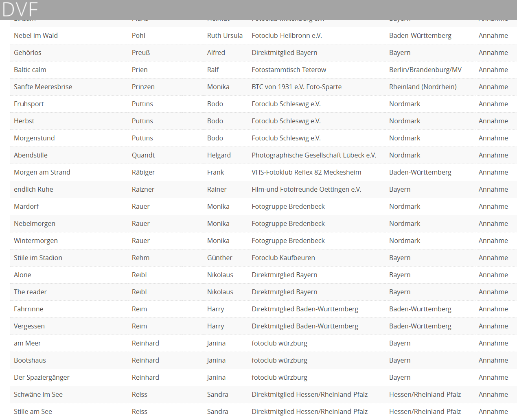Click 'fotoclub würzburg' in the Bootshaus row

coord(279,360)
